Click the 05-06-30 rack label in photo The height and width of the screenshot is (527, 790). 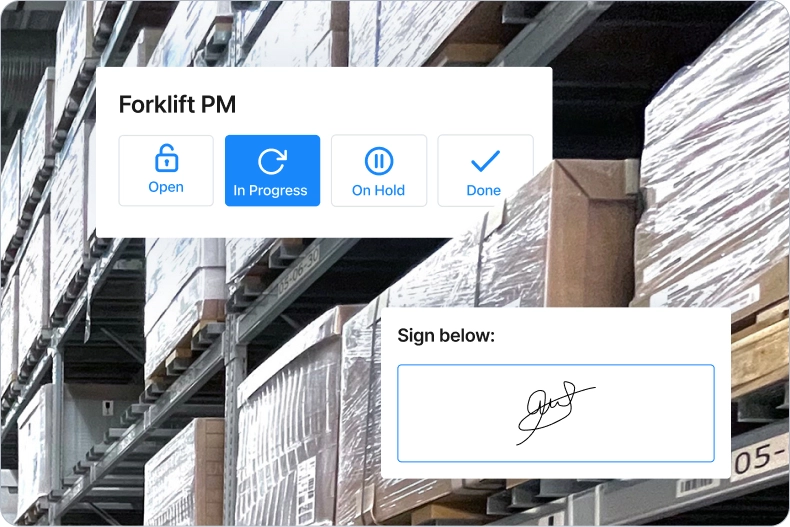click(298, 272)
